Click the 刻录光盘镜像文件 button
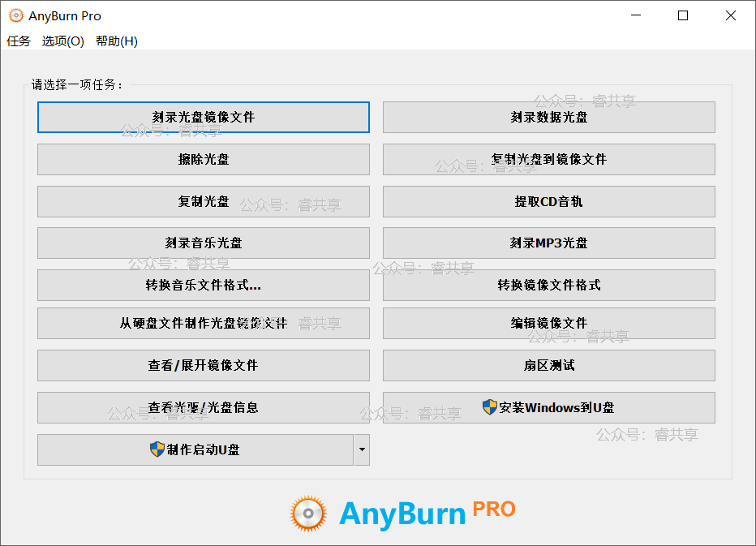The image size is (756, 546). 204,117
